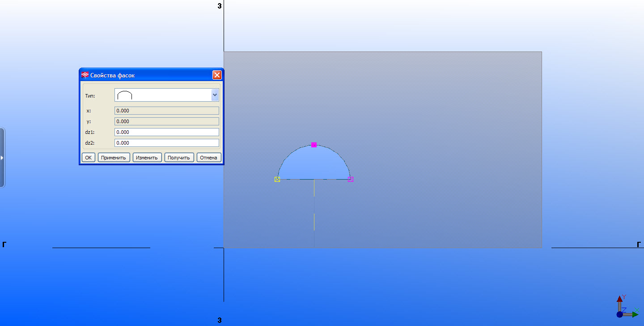Click the arc shape preview in Тип field
Image resolution: width=644 pixels, height=326 pixels.
(125, 95)
